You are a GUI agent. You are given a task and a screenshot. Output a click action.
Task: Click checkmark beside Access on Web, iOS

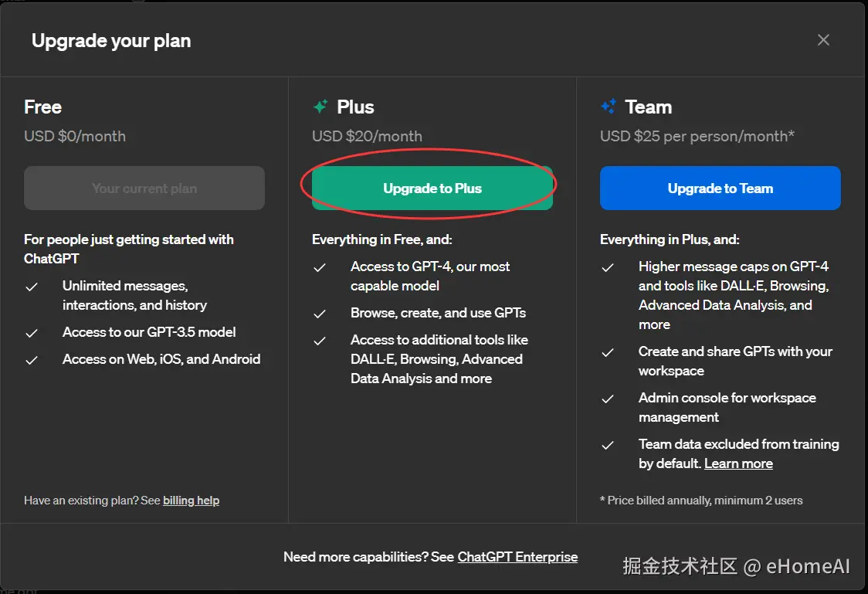coord(32,360)
